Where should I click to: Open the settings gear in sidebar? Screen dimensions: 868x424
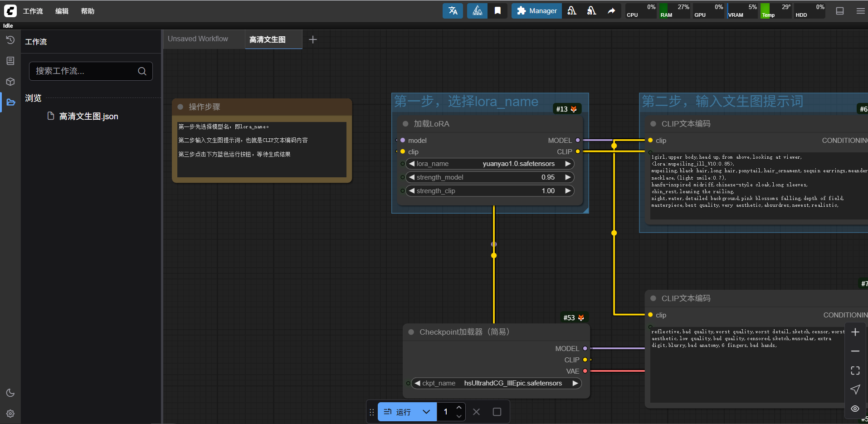click(x=10, y=414)
